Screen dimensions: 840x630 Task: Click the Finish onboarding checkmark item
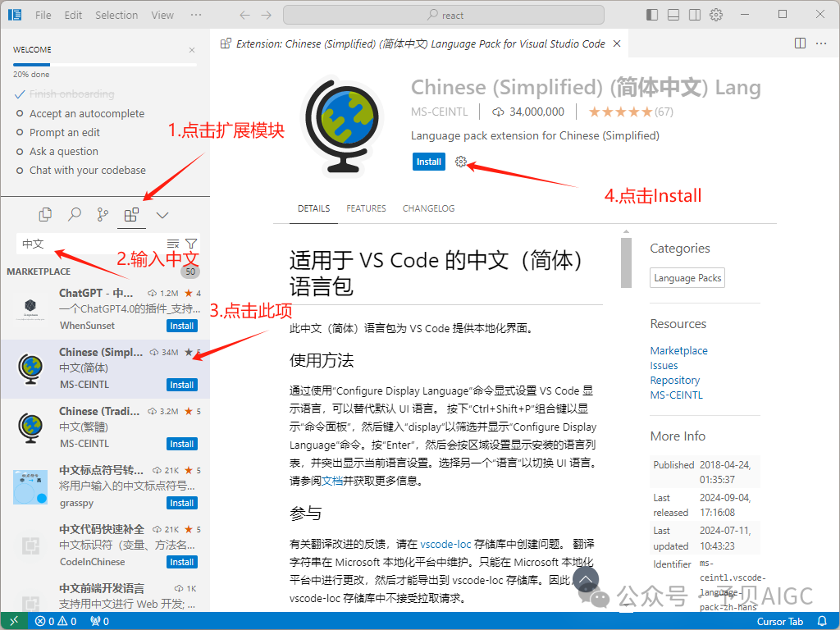coord(64,94)
